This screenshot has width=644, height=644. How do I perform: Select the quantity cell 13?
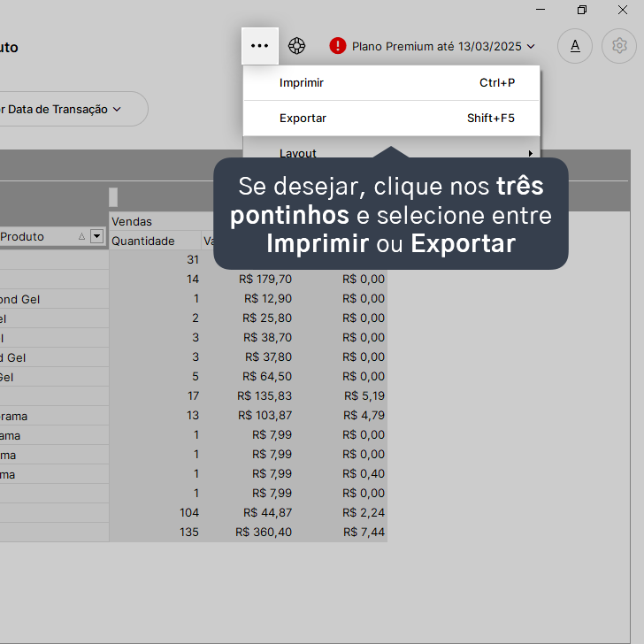coord(193,415)
